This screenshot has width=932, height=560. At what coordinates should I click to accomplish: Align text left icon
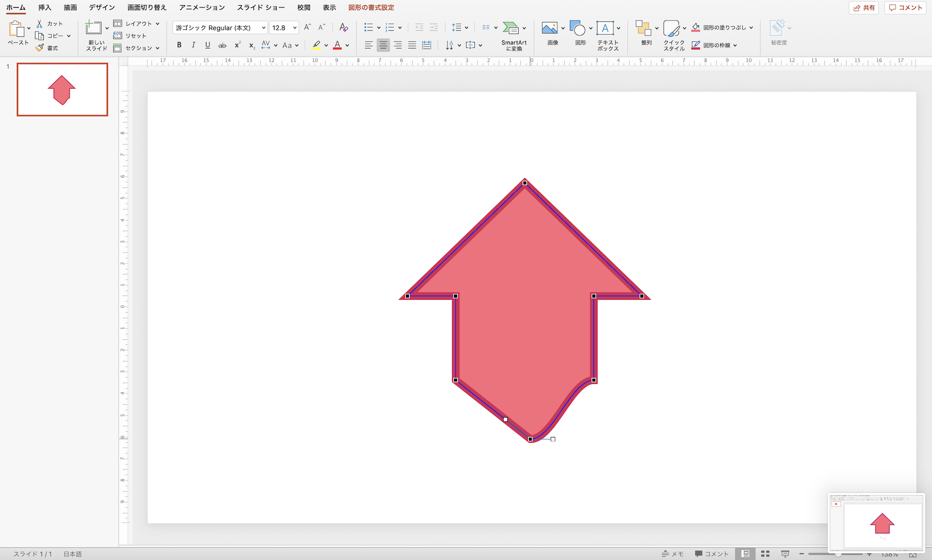pyautogui.click(x=369, y=45)
